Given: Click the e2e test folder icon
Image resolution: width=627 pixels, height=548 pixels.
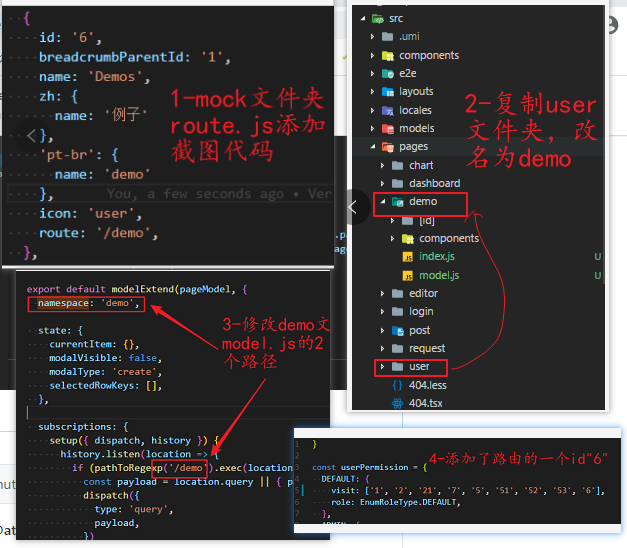Looking at the screenshot, I should [x=387, y=74].
